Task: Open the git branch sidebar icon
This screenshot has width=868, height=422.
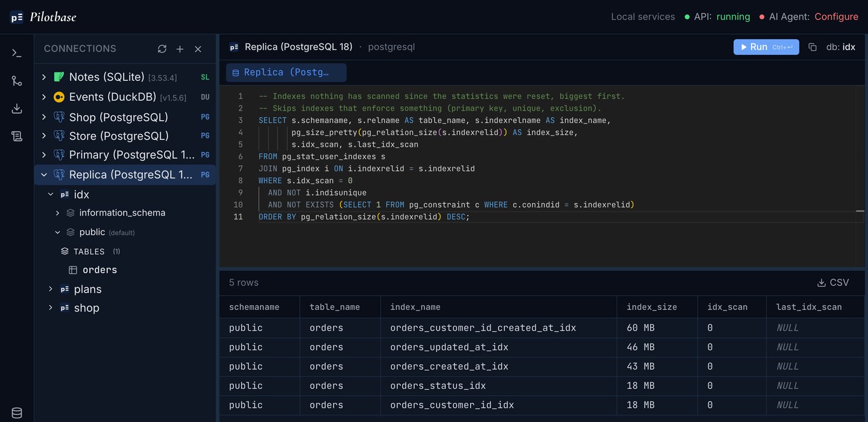Action: pyautogui.click(x=17, y=81)
